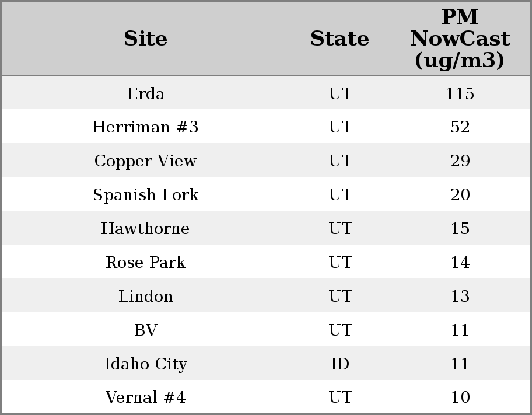Click the PM value 115 for Erda
532x415 pixels.
pos(460,93)
